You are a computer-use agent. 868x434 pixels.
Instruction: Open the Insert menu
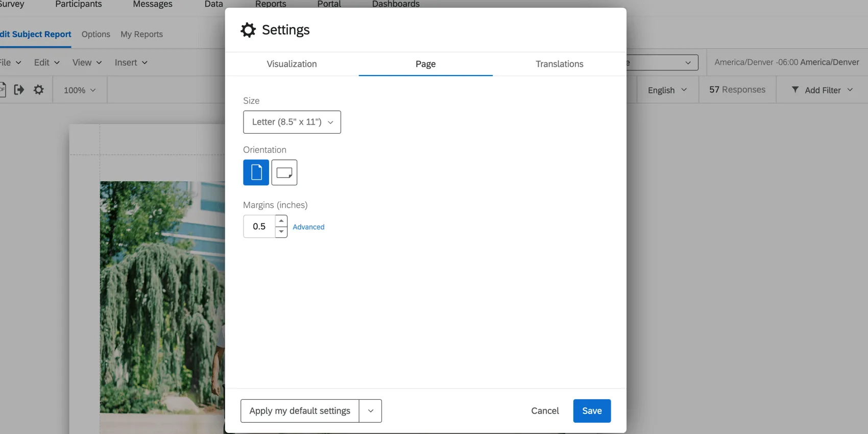(131, 62)
